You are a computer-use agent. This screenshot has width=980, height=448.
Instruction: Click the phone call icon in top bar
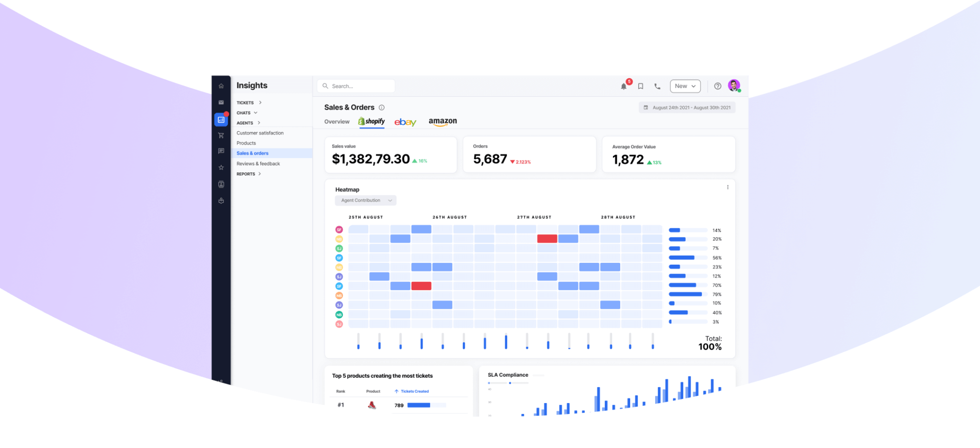click(657, 86)
